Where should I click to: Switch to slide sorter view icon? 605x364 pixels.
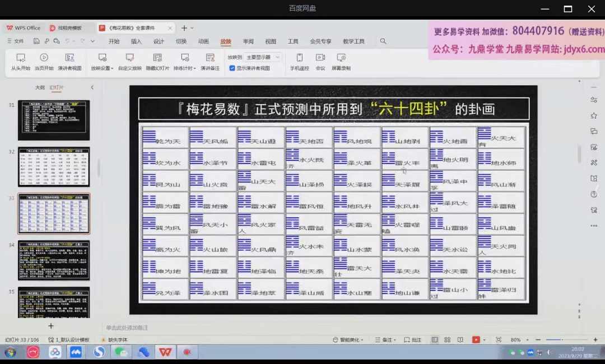[447, 340]
